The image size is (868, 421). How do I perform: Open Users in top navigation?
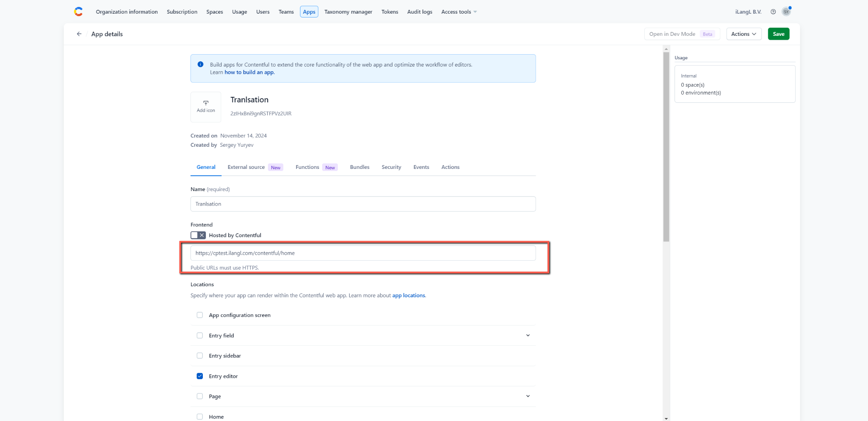[263, 12]
